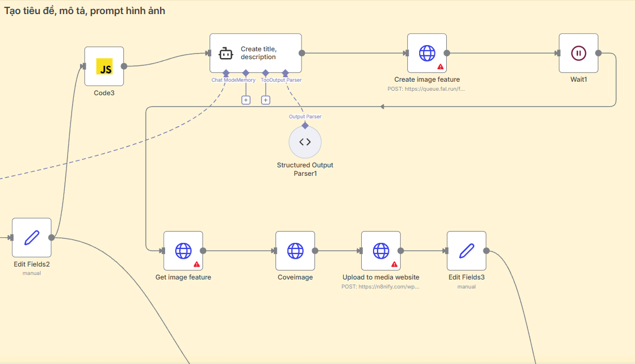635x364 pixels.
Task: Select the Coveimage HTTP request node
Action: (295, 251)
